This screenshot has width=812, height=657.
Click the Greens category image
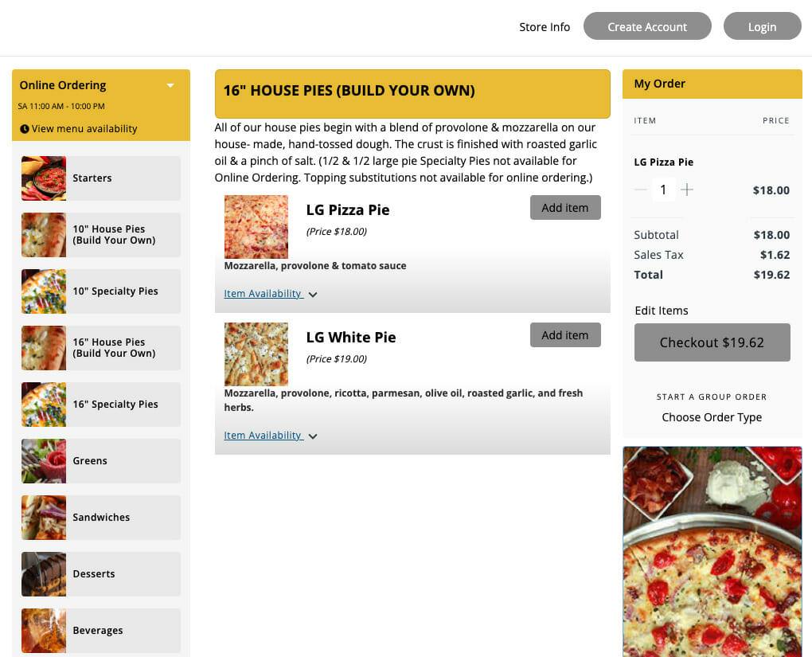[43, 460]
